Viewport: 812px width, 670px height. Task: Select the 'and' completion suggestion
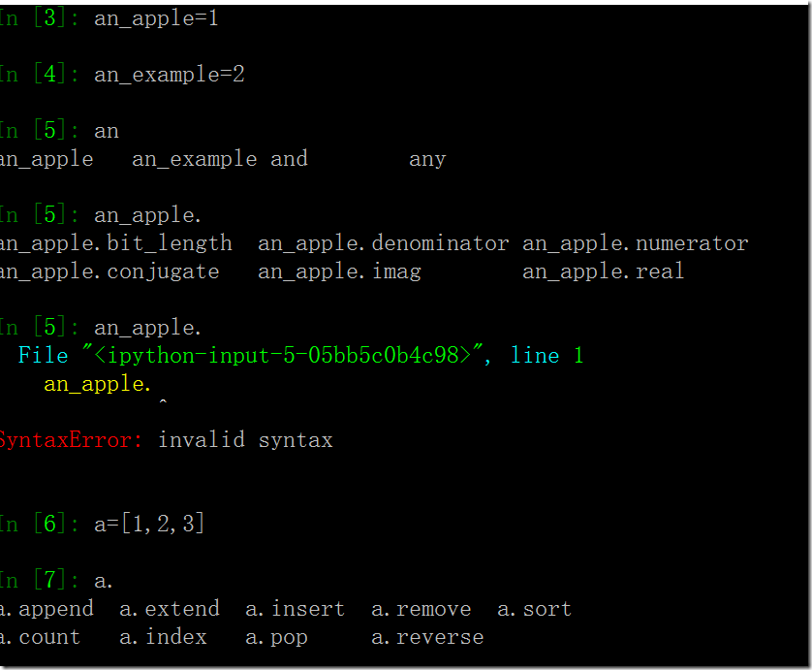[289, 159]
